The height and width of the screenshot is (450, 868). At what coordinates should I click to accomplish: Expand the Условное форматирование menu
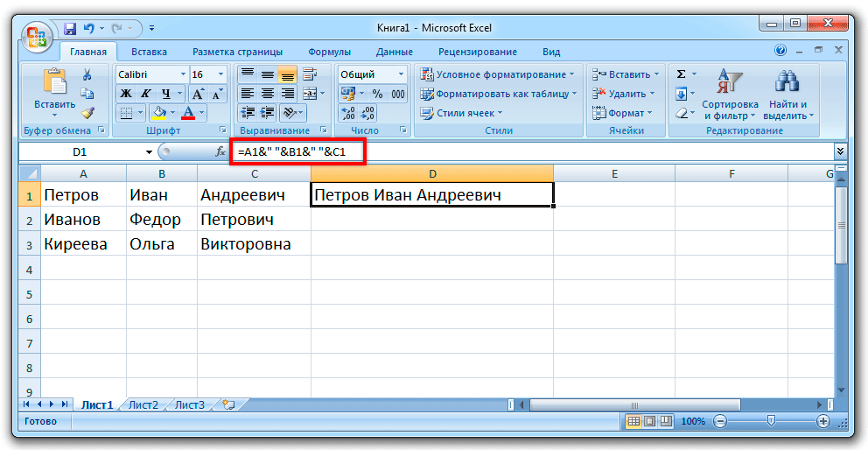500,74
